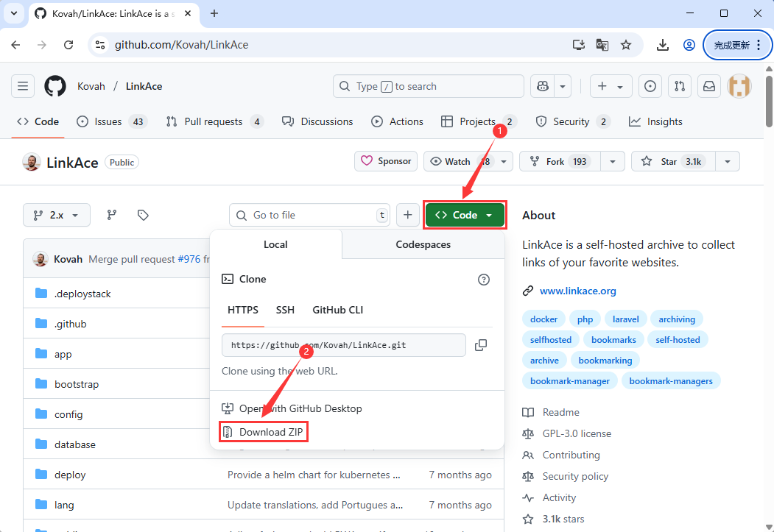774x532 pixels.
Task: Select SSH clone method
Action: coord(285,310)
